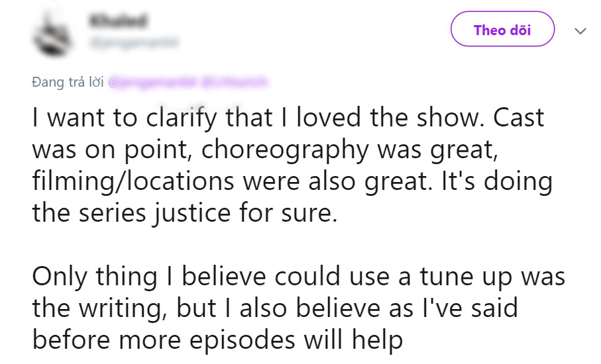Click the 'Đang trả lời' label
The image size is (601, 364).
point(68,82)
